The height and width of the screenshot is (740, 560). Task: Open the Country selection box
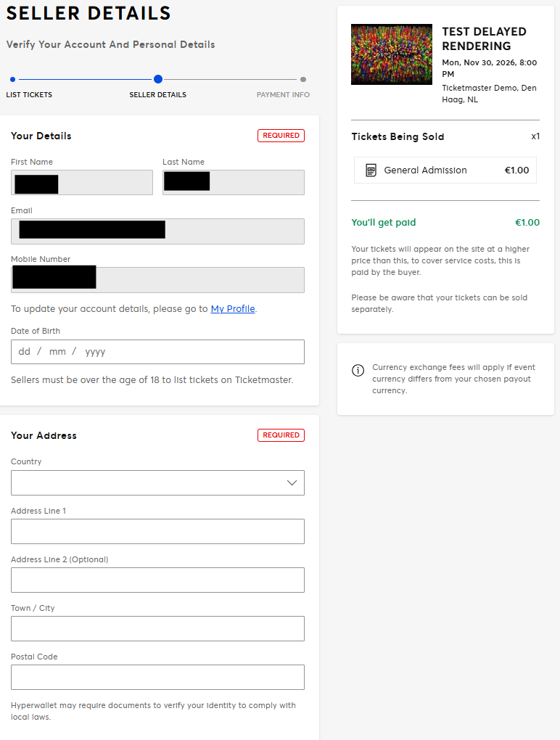click(x=157, y=483)
